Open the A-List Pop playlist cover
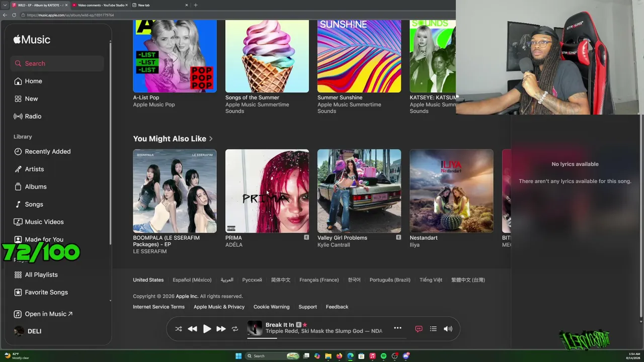 tap(175, 56)
